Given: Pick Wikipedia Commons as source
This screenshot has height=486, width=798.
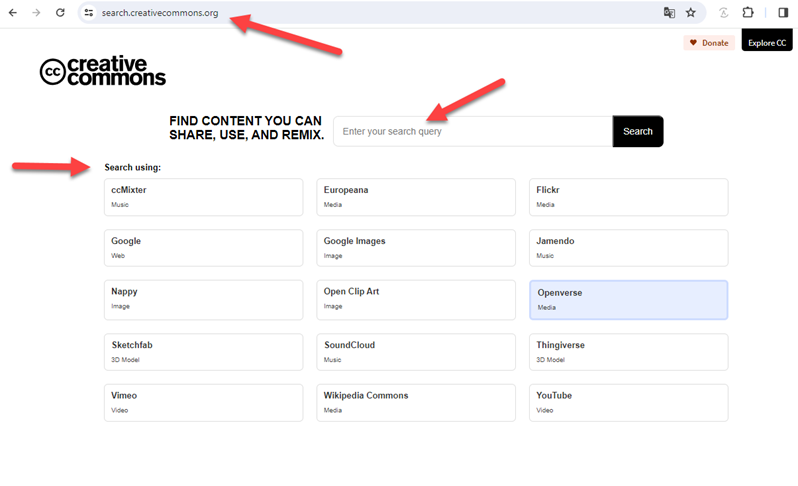Looking at the screenshot, I should [415, 402].
